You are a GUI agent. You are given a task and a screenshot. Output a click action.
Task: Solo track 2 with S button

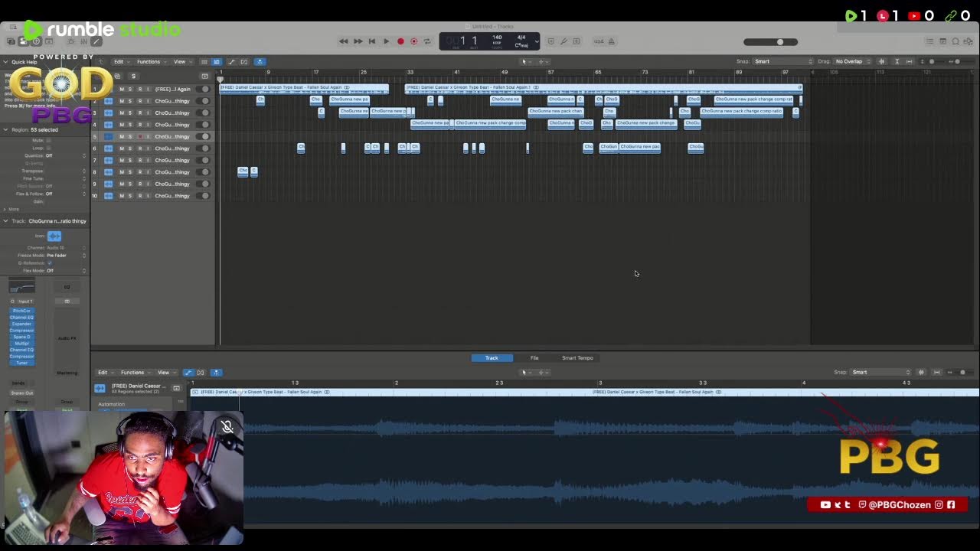(130, 101)
